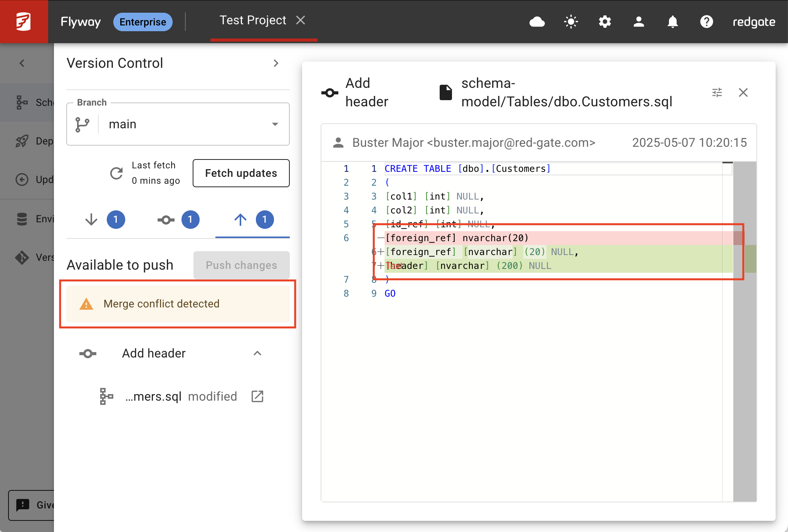Open the cloud account icon

click(x=537, y=22)
